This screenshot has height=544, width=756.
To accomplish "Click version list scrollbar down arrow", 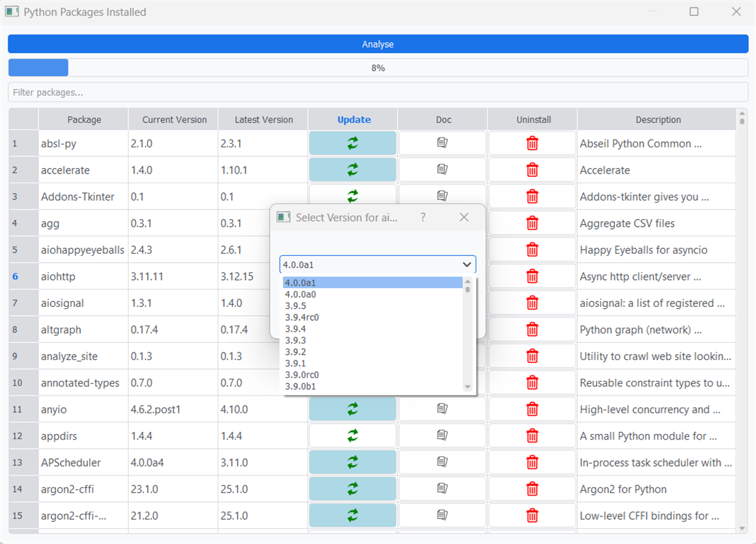I will click(x=467, y=387).
